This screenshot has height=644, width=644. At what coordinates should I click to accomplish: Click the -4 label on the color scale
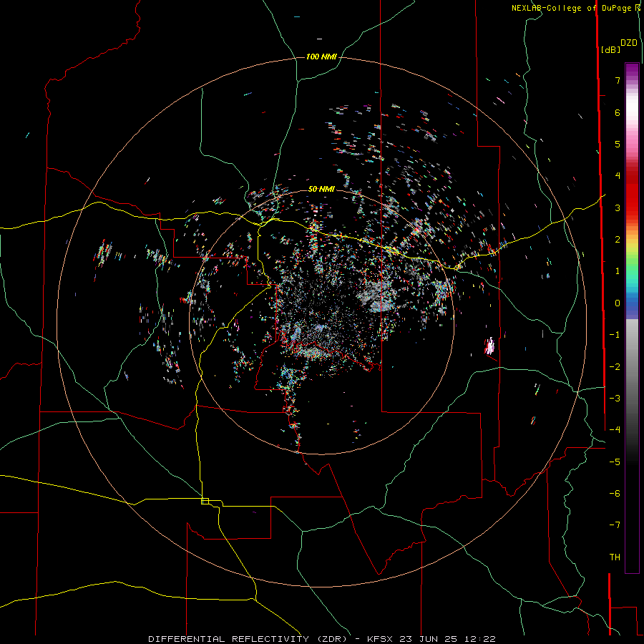(x=615, y=430)
